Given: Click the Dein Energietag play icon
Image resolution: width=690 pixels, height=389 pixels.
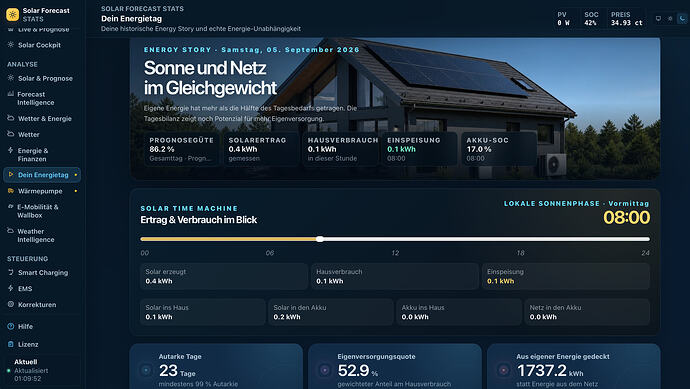Looking at the screenshot, I should (x=11, y=175).
